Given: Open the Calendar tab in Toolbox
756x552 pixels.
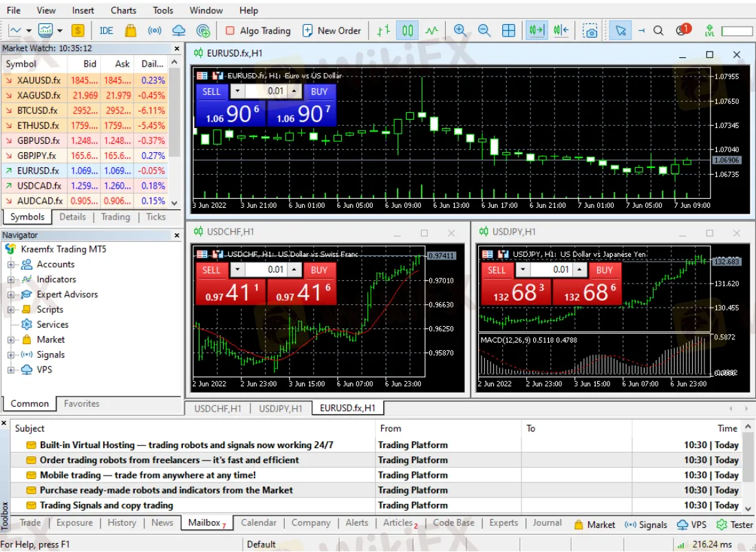Looking at the screenshot, I should coord(259,522).
